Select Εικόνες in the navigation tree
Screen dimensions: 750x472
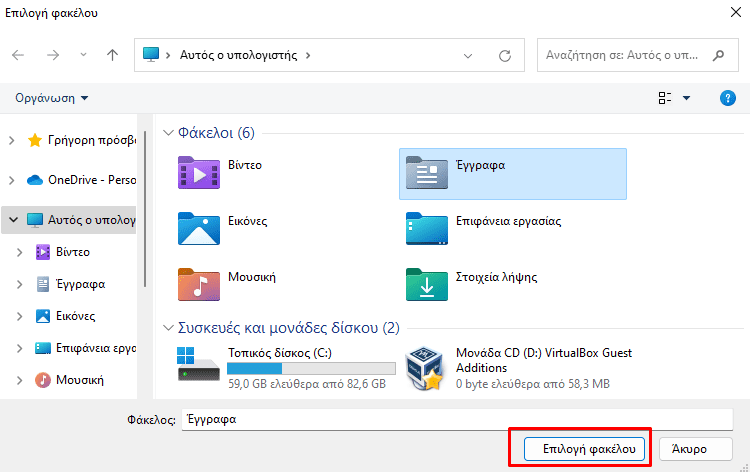coord(66,316)
